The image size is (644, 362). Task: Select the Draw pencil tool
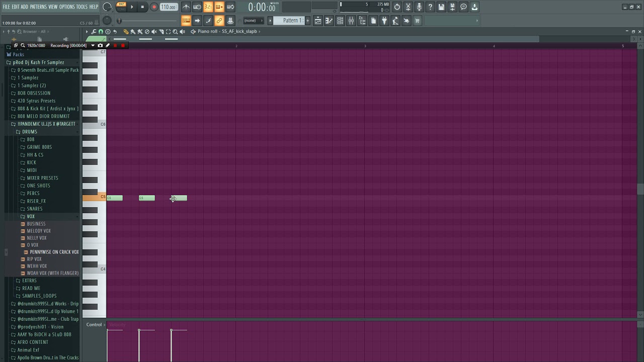[126, 31]
